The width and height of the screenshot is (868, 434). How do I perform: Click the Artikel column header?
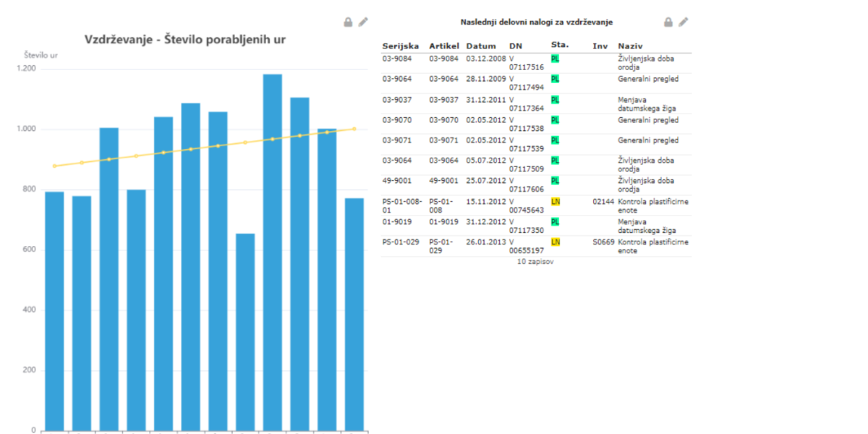click(444, 46)
